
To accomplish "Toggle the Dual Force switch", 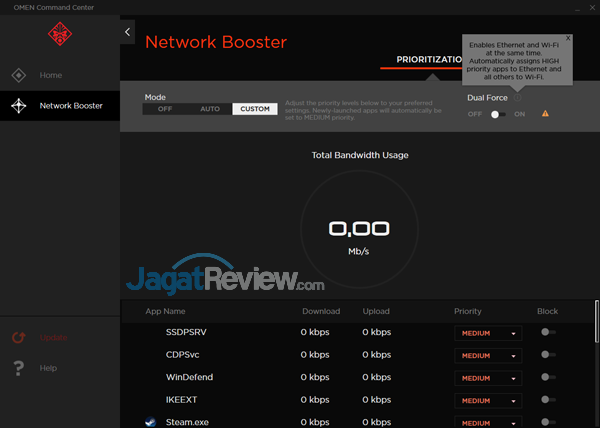I will click(x=498, y=114).
